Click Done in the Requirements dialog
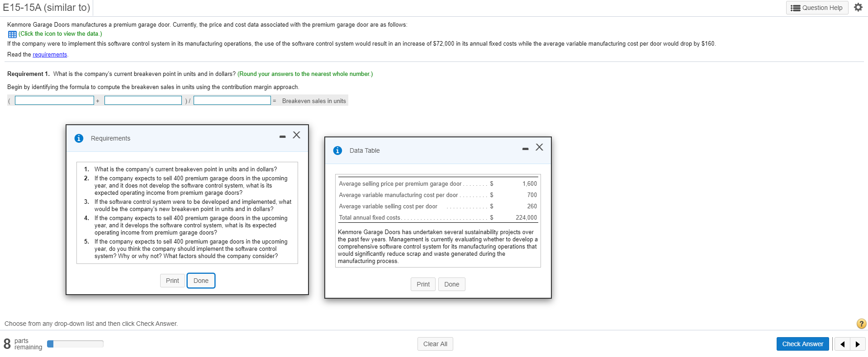Screen dimensions: 868x357 coord(201,281)
